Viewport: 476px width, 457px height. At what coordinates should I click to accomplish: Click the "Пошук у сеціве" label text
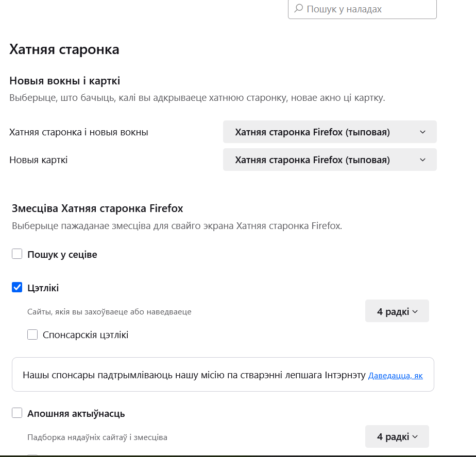(62, 254)
